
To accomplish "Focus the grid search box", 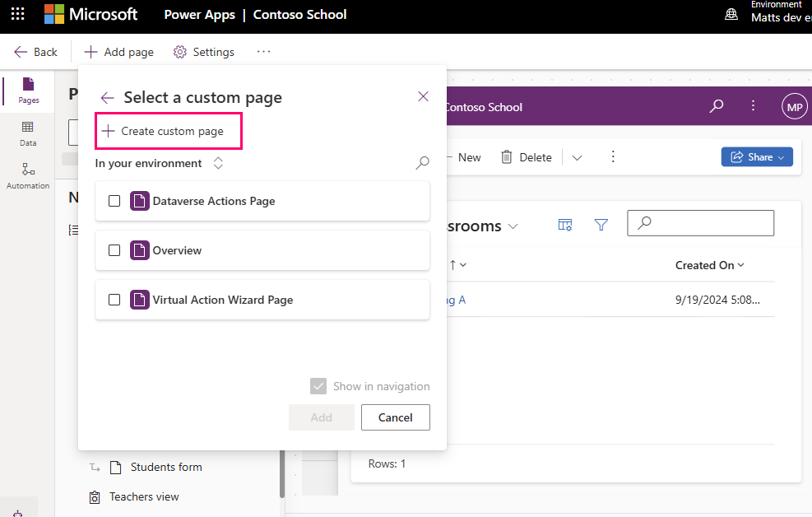I will [x=701, y=223].
